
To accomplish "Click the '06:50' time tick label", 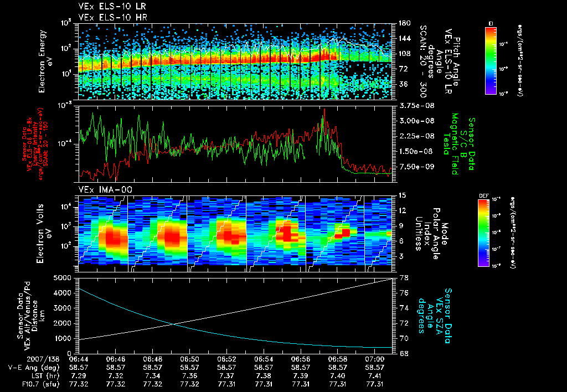I will click(x=190, y=359).
